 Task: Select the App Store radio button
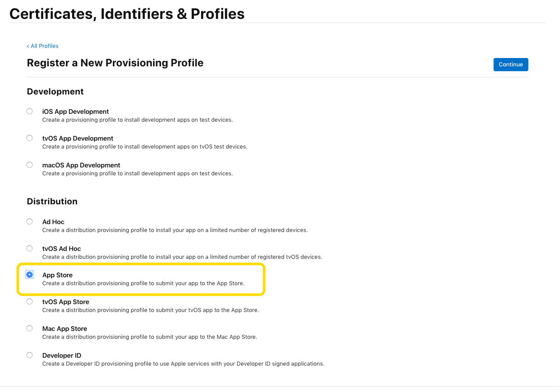(x=29, y=274)
